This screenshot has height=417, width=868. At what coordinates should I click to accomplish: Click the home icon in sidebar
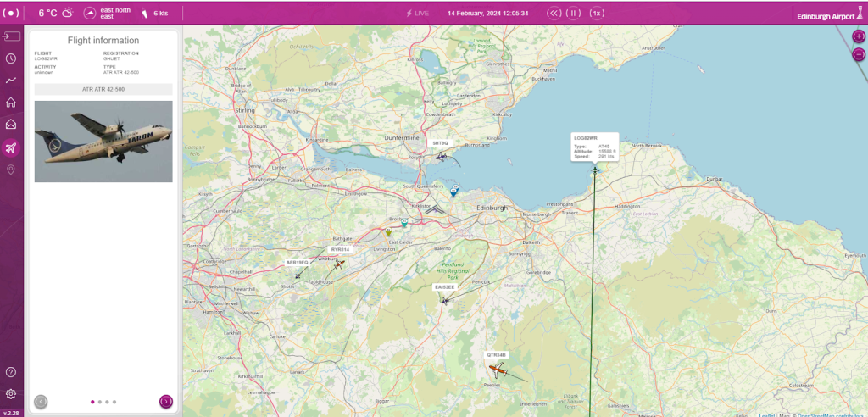pos(11,103)
